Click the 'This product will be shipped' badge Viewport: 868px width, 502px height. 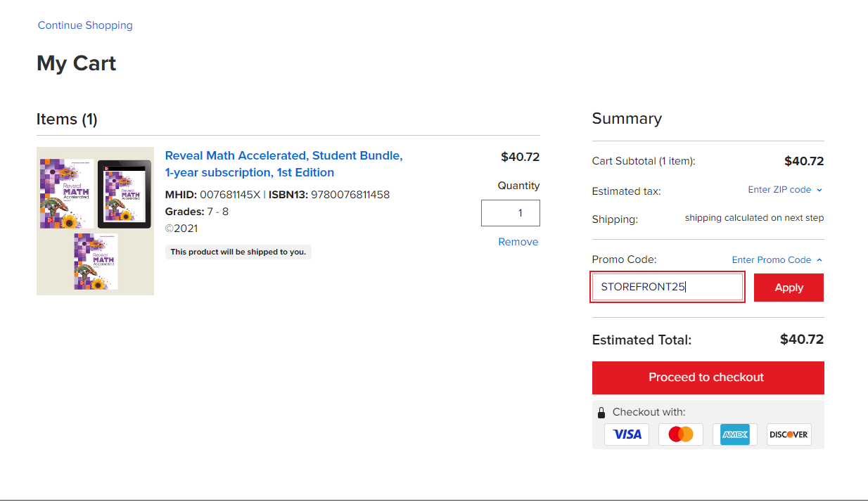click(238, 252)
